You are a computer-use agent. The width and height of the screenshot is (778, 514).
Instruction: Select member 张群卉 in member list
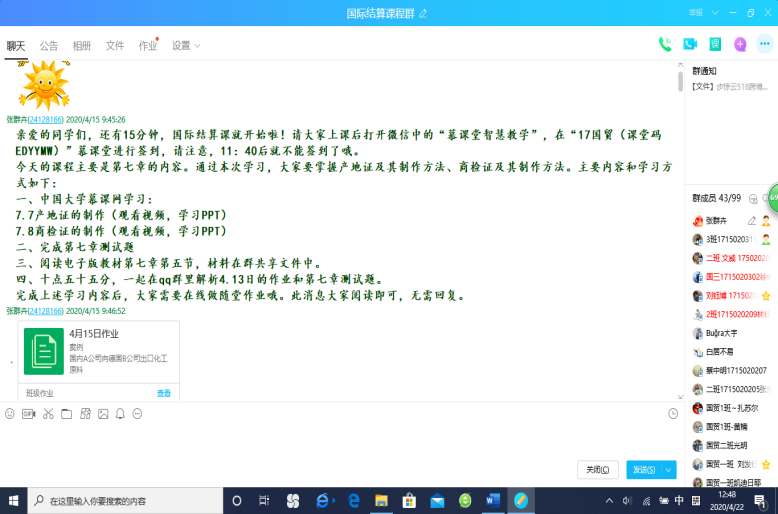[717, 220]
